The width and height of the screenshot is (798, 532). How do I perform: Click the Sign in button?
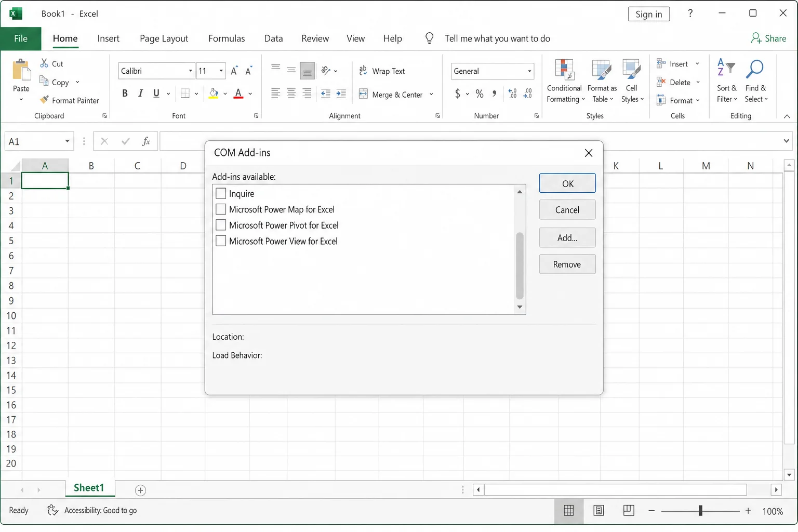click(x=649, y=14)
